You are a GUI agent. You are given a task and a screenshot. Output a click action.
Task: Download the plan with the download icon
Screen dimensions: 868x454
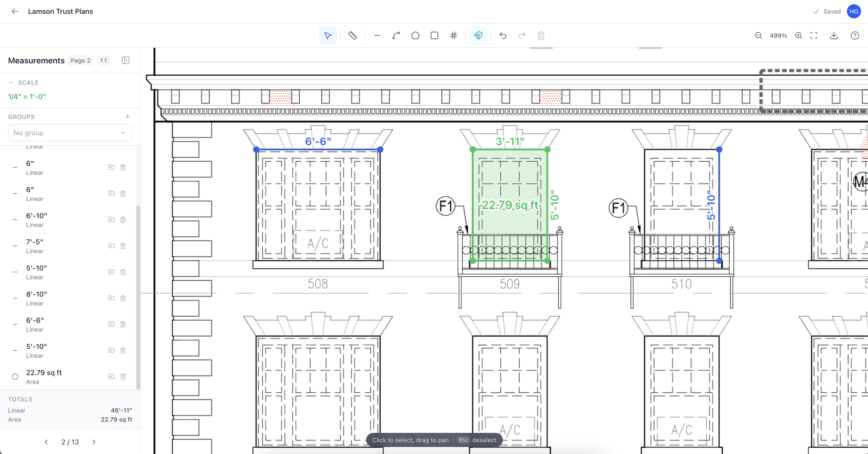(x=834, y=35)
